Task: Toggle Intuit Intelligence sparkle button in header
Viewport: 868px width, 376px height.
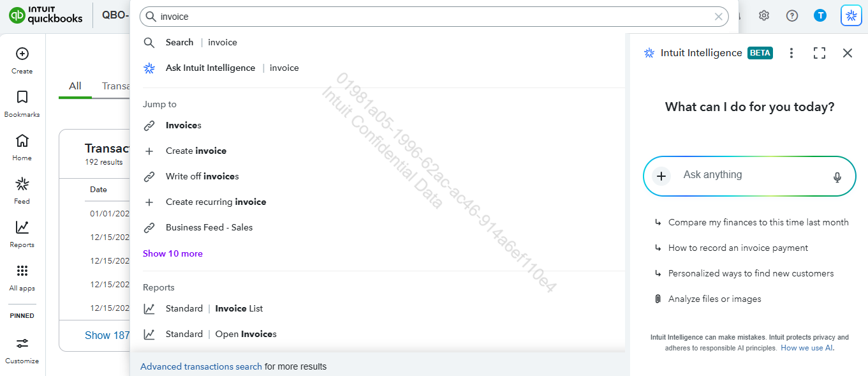Action: click(x=851, y=16)
